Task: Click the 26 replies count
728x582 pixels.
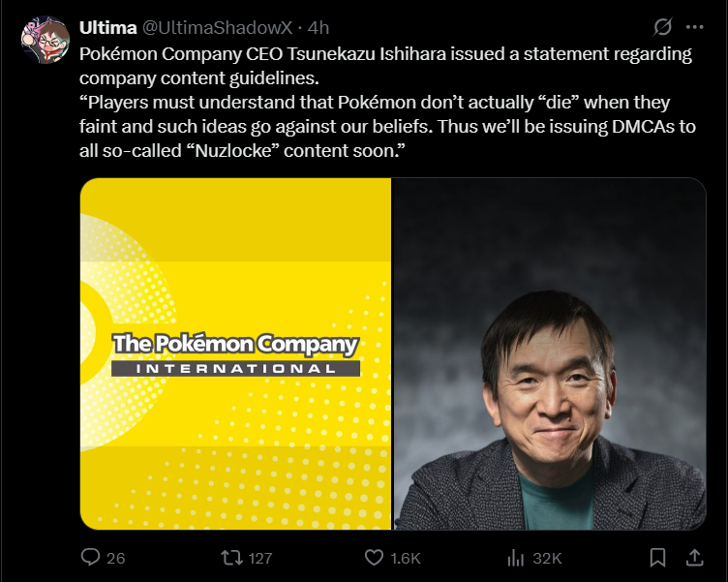Action: click(115, 558)
